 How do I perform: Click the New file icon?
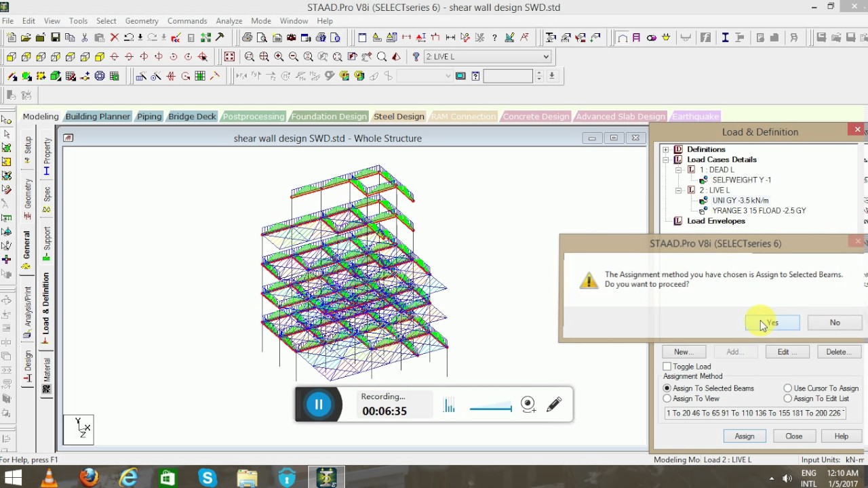click(11, 38)
